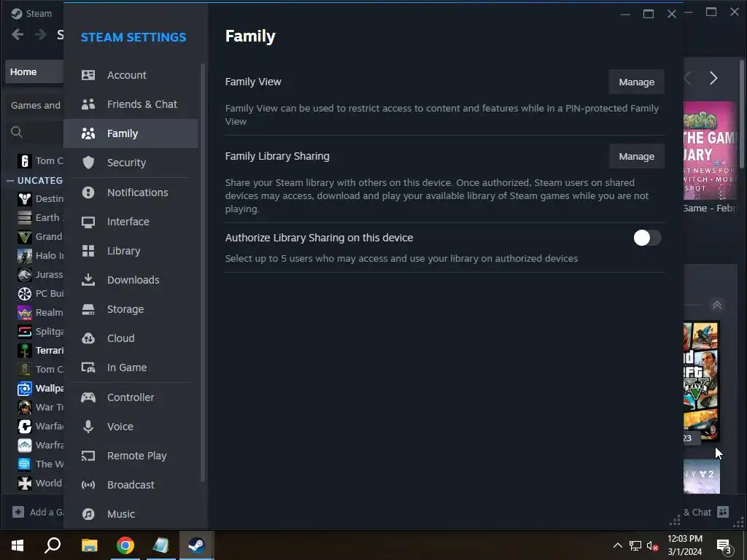Select the Wallpaper Engine icon in library

tap(24, 389)
